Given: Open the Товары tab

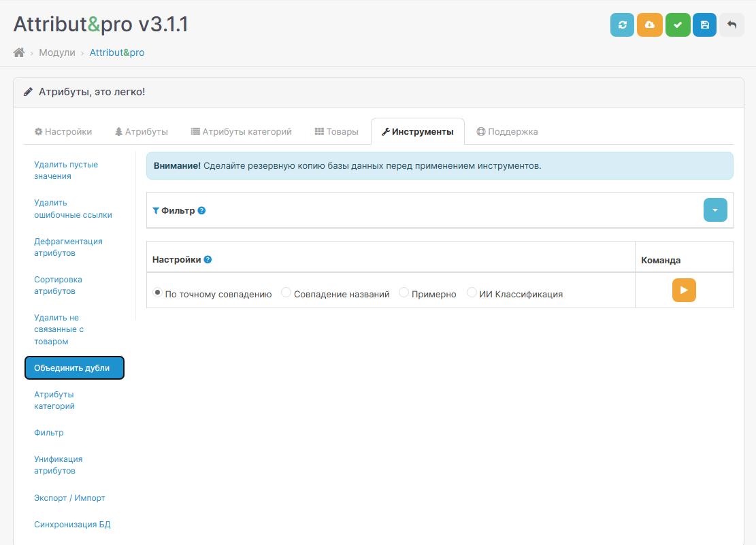Looking at the screenshot, I should (337, 132).
